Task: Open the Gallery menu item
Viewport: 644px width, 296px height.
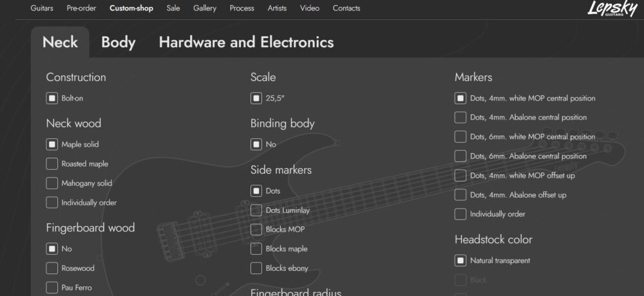Action: pyautogui.click(x=205, y=8)
